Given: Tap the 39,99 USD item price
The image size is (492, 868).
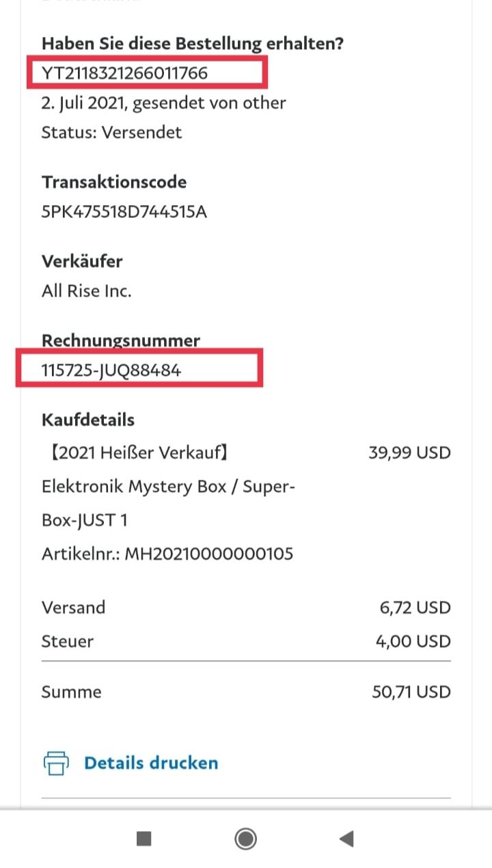Looking at the screenshot, I should point(409,452).
